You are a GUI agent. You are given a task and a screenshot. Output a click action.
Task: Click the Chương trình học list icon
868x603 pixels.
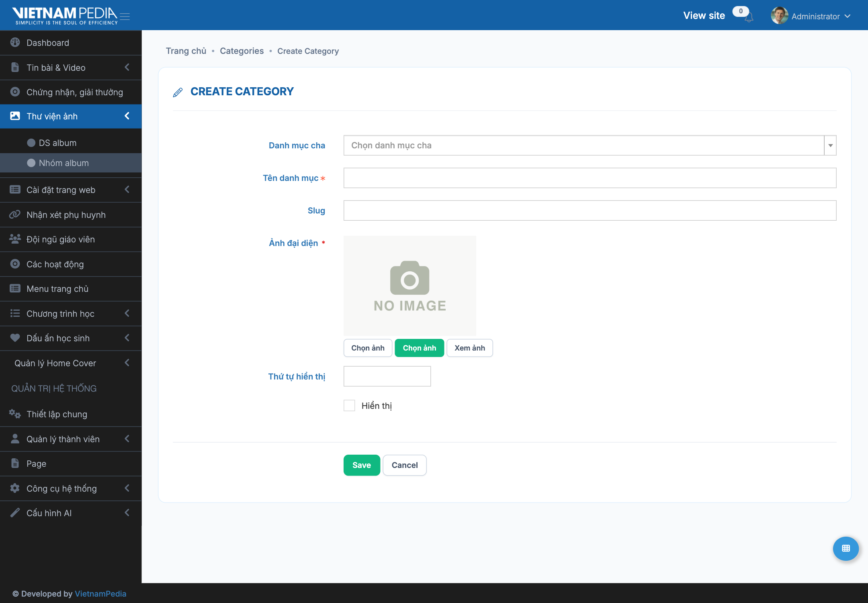(x=15, y=313)
